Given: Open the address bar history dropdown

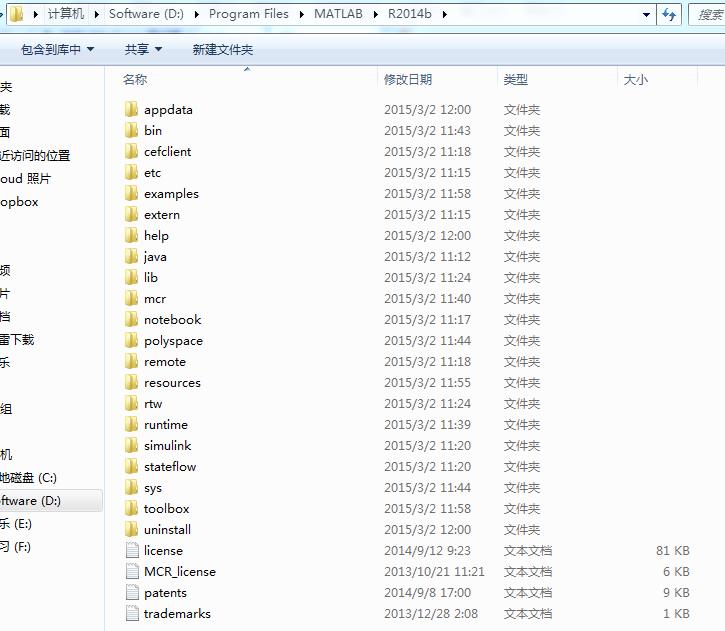Looking at the screenshot, I should pos(646,14).
